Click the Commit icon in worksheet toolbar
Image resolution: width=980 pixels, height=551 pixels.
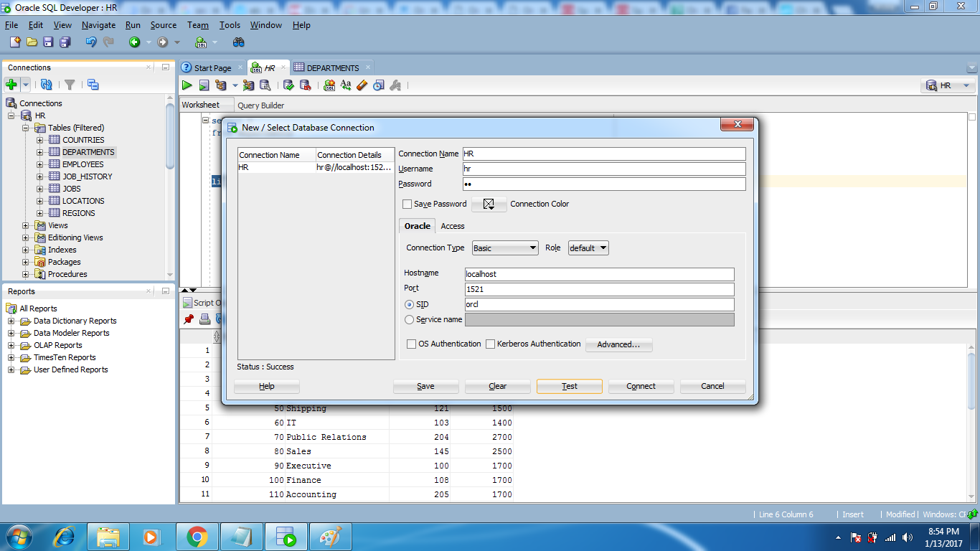[288, 85]
